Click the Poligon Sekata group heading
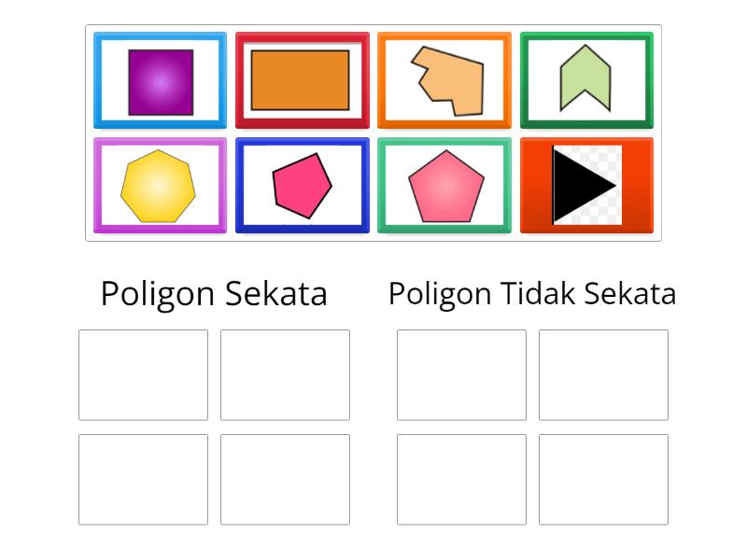Screen dimensions: 747x560 214,293
